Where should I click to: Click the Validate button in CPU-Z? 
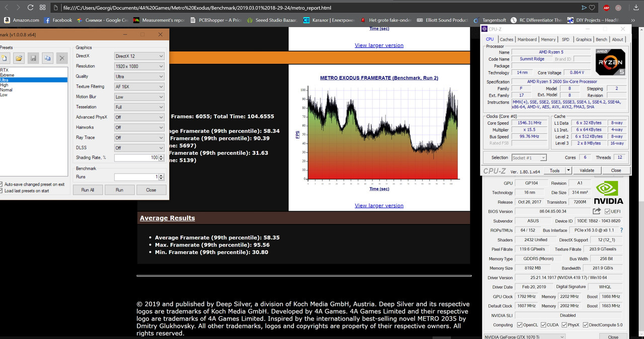click(587, 171)
